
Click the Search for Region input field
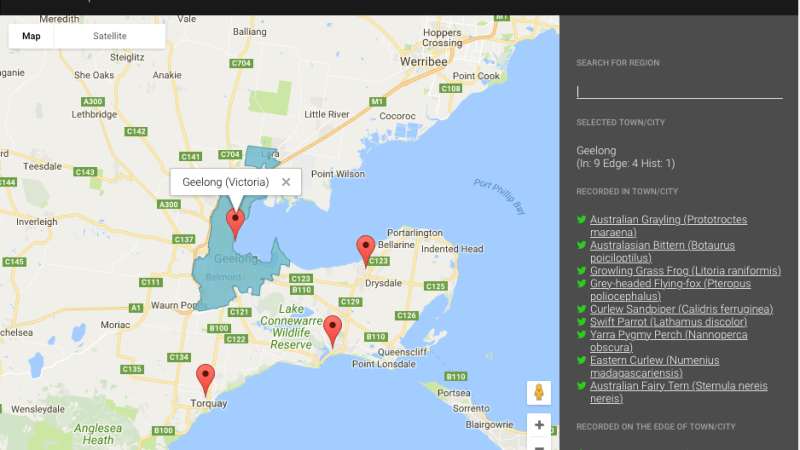point(679,91)
